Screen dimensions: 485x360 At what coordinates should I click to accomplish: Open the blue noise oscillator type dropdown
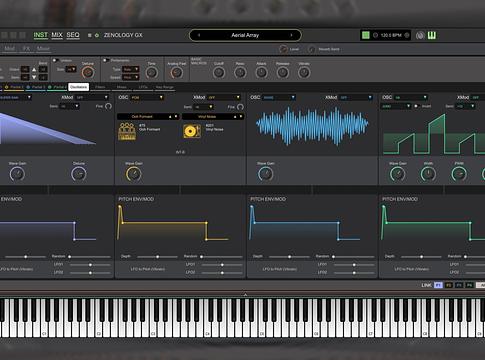click(279, 97)
